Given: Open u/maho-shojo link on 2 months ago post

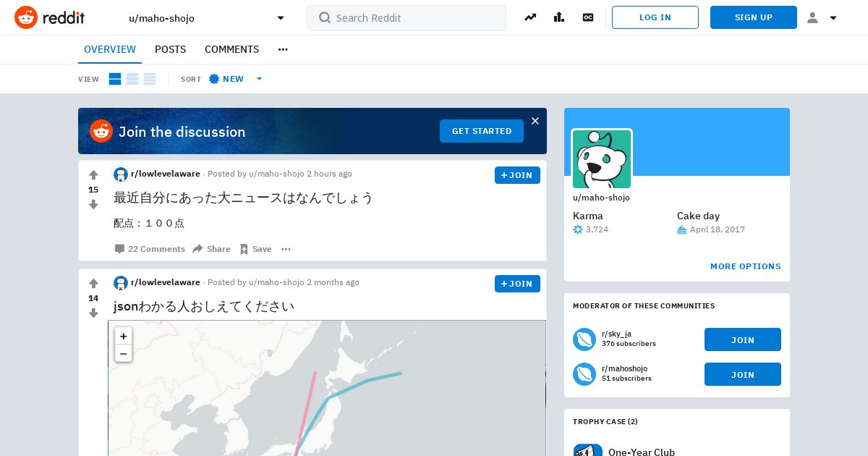Looking at the screenshot, I should click(x=276, y=282).
